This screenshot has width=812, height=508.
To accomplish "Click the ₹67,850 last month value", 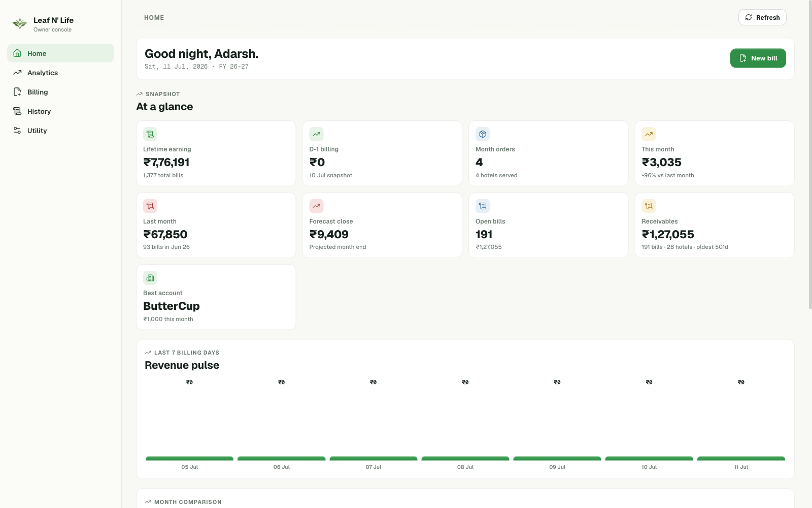I will click(165, 235).
